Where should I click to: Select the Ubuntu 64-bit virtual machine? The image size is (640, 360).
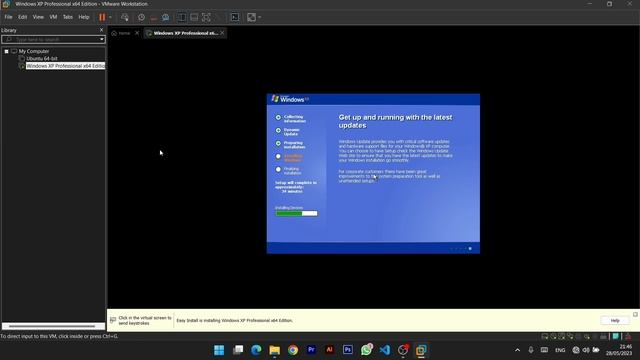click(42, 59)
